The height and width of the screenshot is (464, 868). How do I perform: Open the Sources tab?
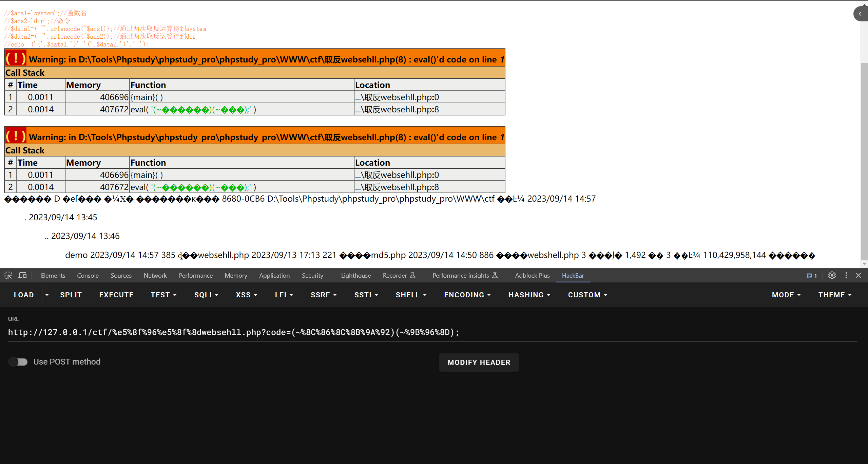point(121,276)
